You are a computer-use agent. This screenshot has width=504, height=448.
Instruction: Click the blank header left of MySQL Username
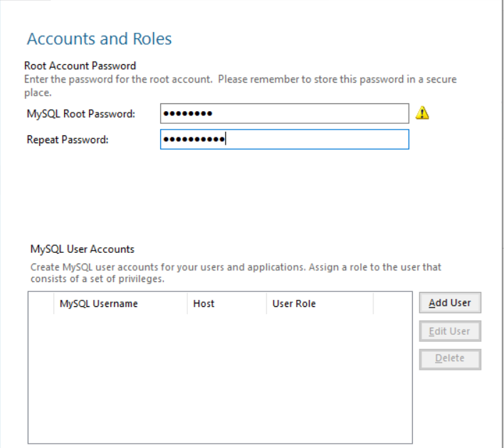point(41,303)
